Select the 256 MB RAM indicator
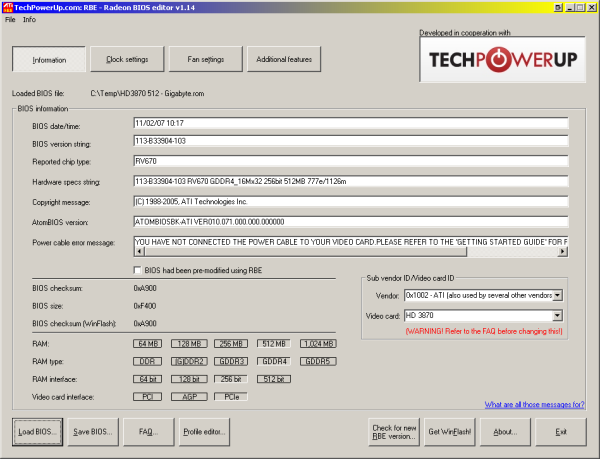The width and height of the screenshot is (600, 459). pos(231,343)
